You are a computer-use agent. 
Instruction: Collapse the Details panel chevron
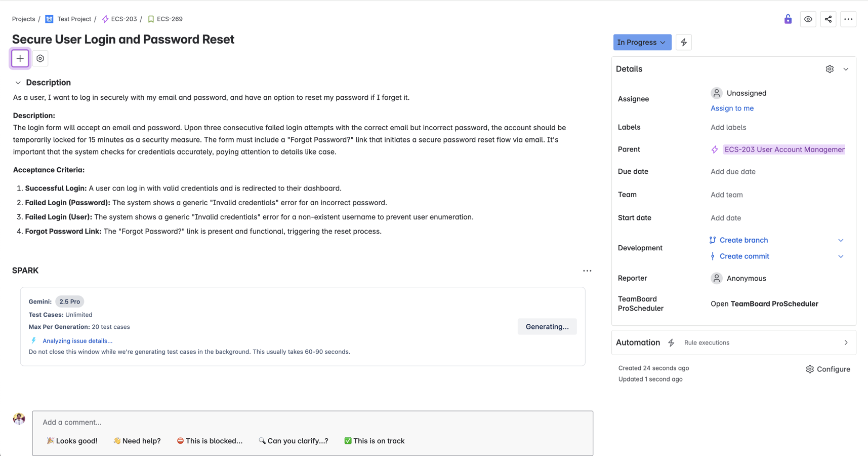click(x=846, y=69)
